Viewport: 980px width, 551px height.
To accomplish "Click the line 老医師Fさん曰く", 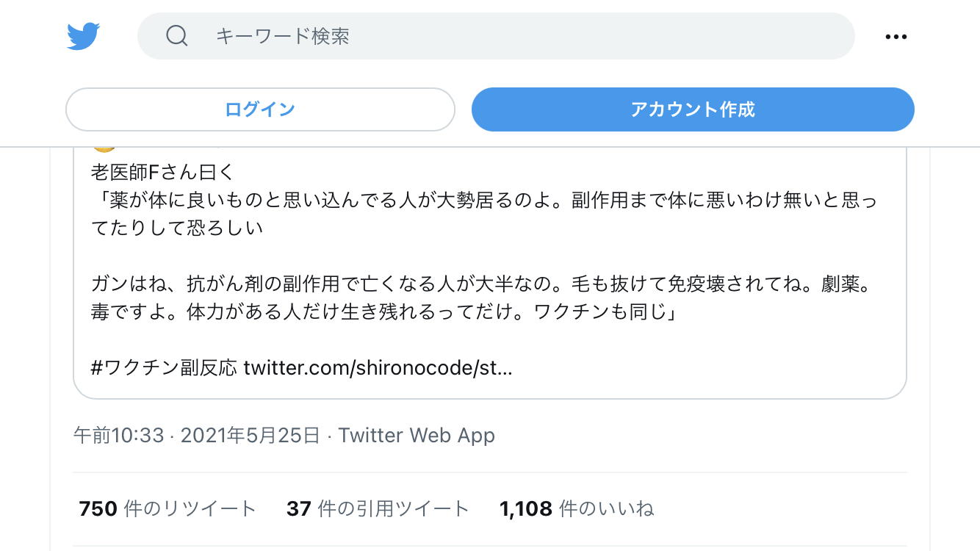I will point(162,173).
